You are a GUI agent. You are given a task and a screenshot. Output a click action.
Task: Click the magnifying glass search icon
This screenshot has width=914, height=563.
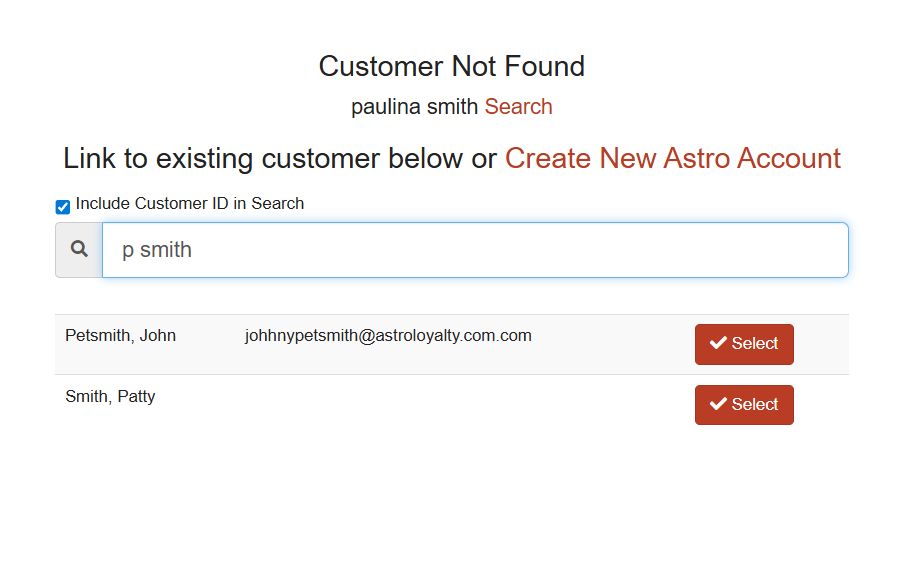[x=79, y=250]
